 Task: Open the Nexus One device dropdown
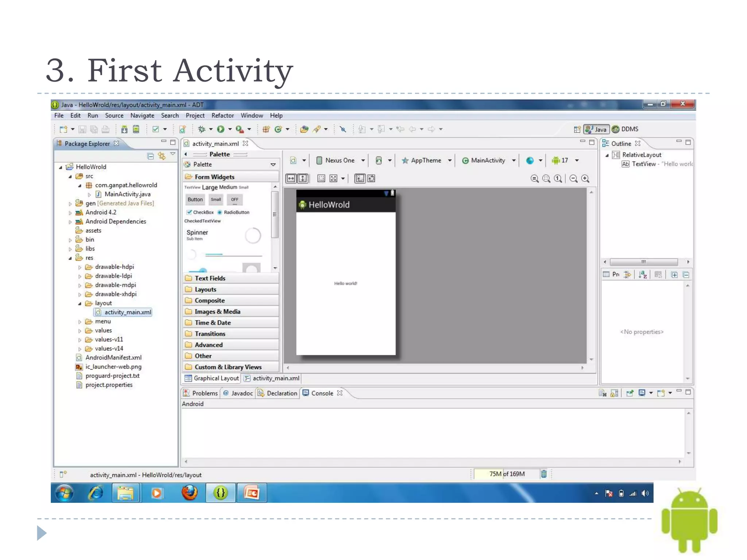pyautogui.click(x=340, y=160)
